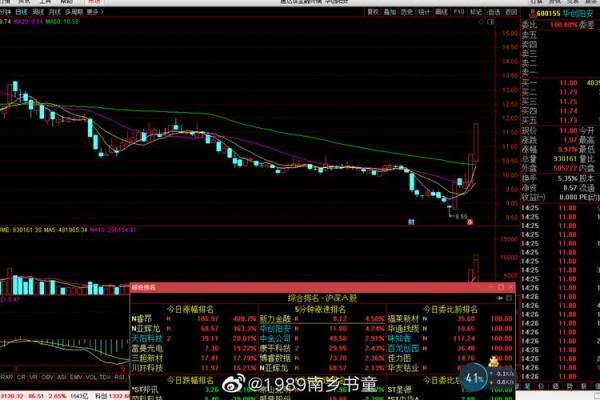The image size is (600, 400).
Task: Select 康平科技 in 5分钟涨速排名
Action: pos(276,348)
